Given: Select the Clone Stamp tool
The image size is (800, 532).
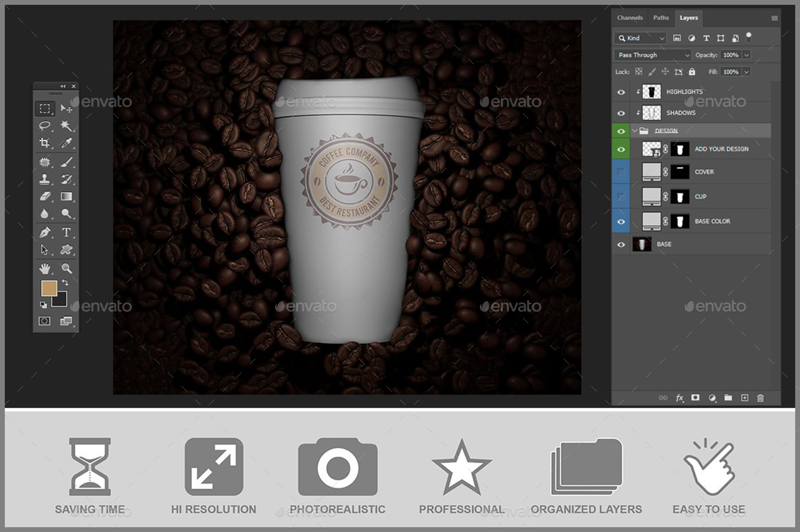Looking at the screenshot, I should coord(45,179).
